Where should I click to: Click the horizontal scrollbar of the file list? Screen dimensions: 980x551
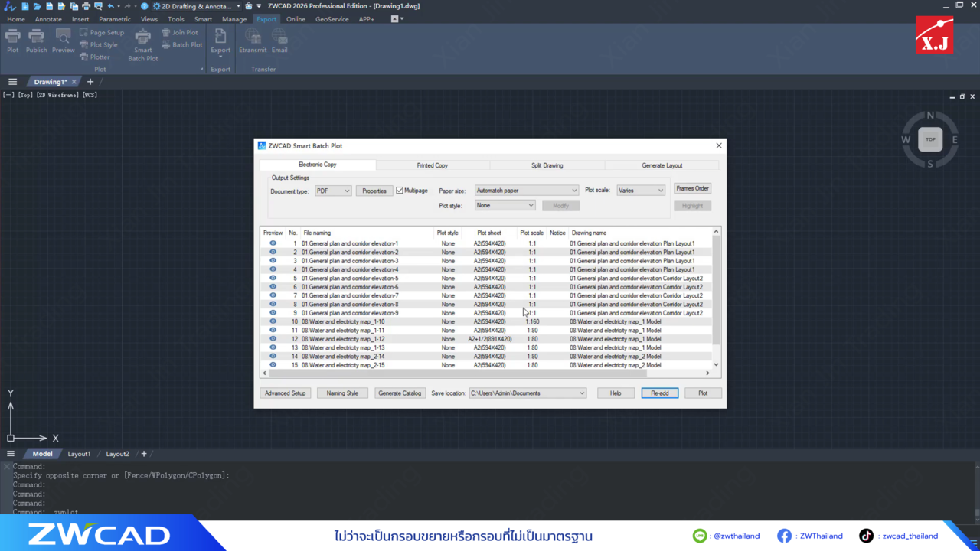[x=458, y=373]
